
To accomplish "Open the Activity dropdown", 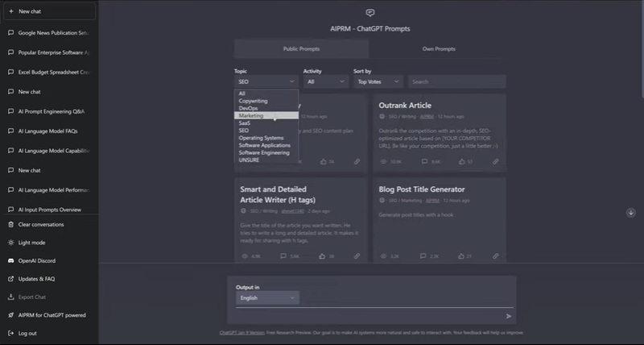I will tap(326, 82).
